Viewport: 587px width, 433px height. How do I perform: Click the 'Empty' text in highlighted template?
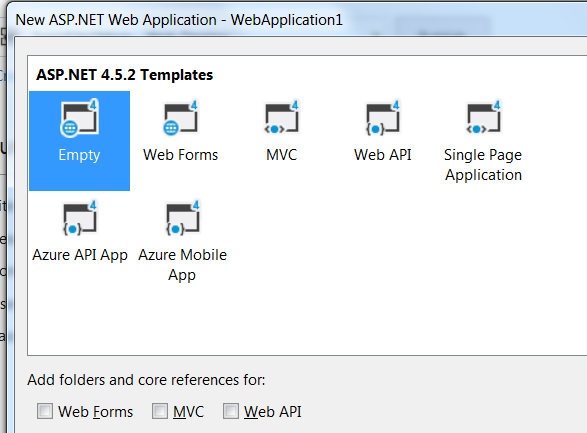click(x=79, y=155)
